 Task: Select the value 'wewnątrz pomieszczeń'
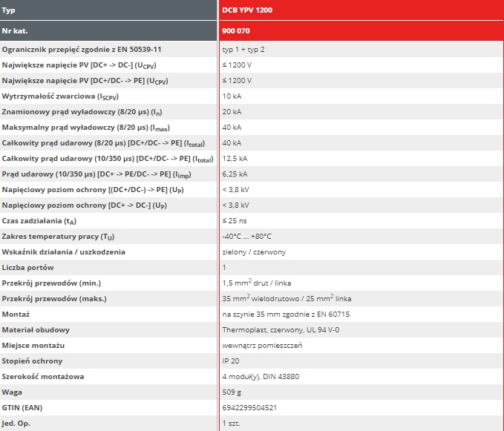point(262,346)
